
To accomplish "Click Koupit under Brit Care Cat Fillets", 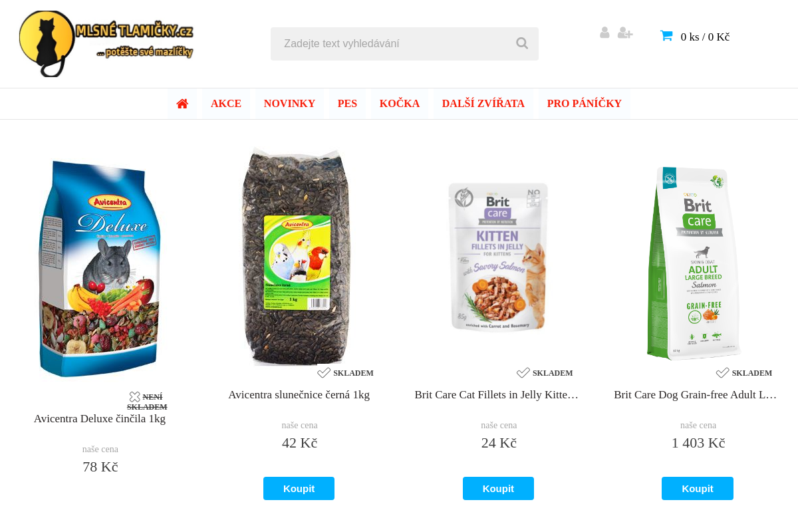I will point(498,489).
